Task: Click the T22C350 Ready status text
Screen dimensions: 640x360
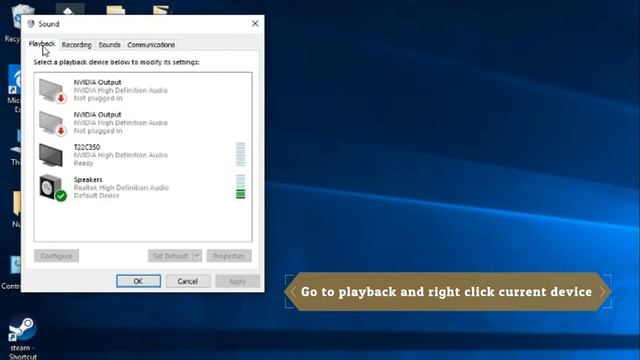Action: [x=83, y=163]
